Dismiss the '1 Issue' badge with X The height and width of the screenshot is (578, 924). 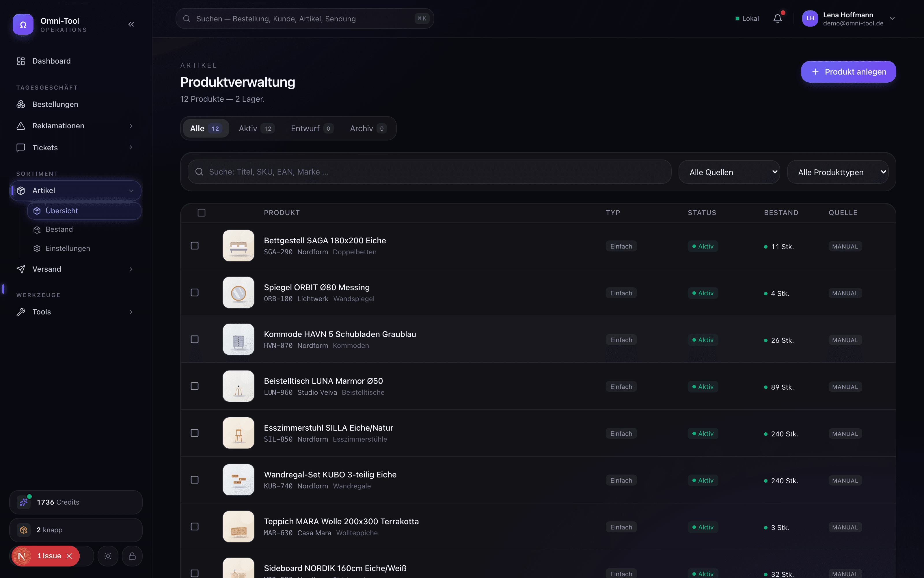coord(70,556)
